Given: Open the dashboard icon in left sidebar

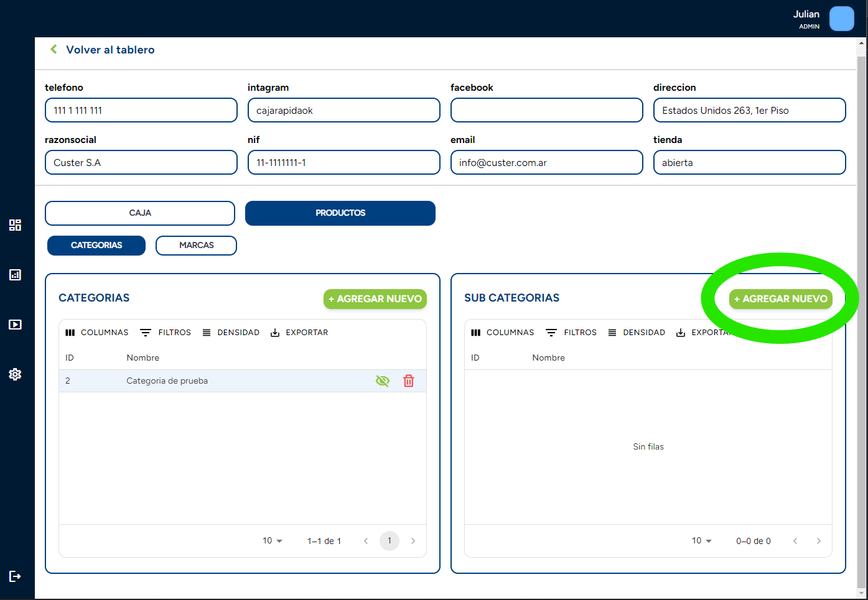Looking at the screenshot, I should (x=15, y=225).
